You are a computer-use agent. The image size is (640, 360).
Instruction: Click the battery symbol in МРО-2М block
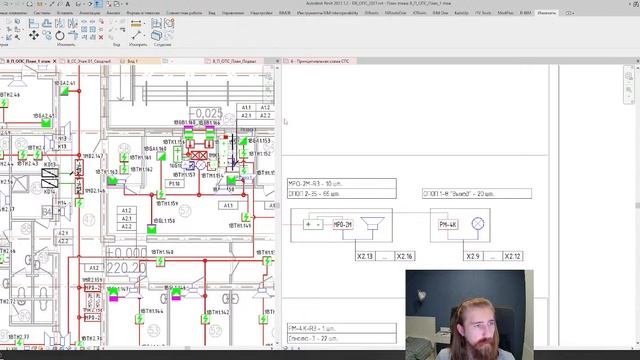(x=313, y=224)
